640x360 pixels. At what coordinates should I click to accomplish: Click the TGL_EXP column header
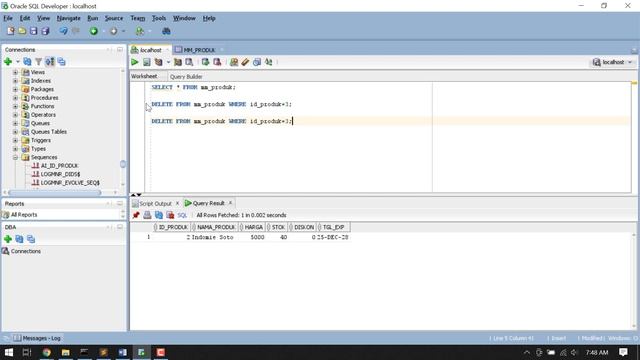(333, 227)
